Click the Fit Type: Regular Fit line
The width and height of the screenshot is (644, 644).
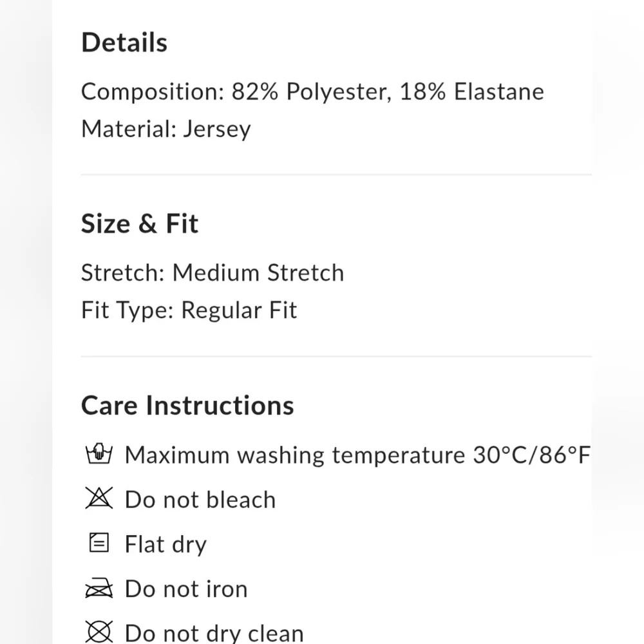click(x=189, y=310)
